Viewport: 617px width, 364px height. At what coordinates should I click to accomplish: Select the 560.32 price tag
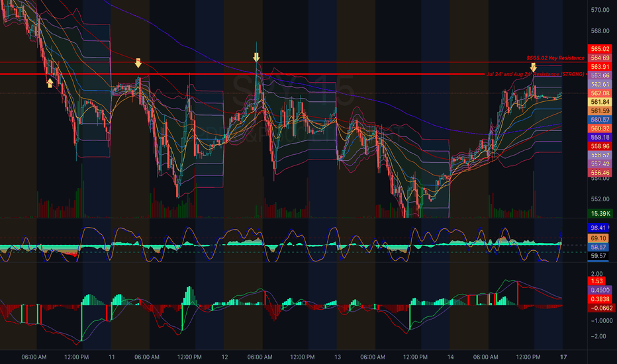click(x=600, y=128)
